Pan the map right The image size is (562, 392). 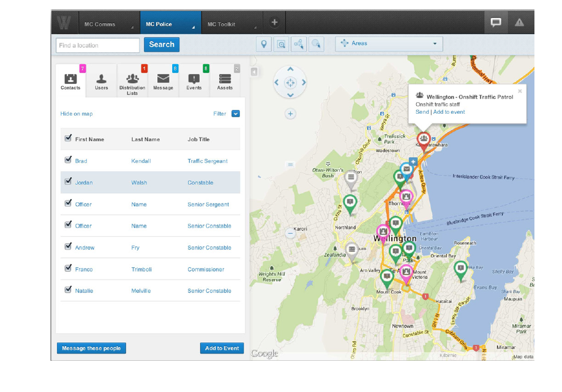(x=304, y=83)
